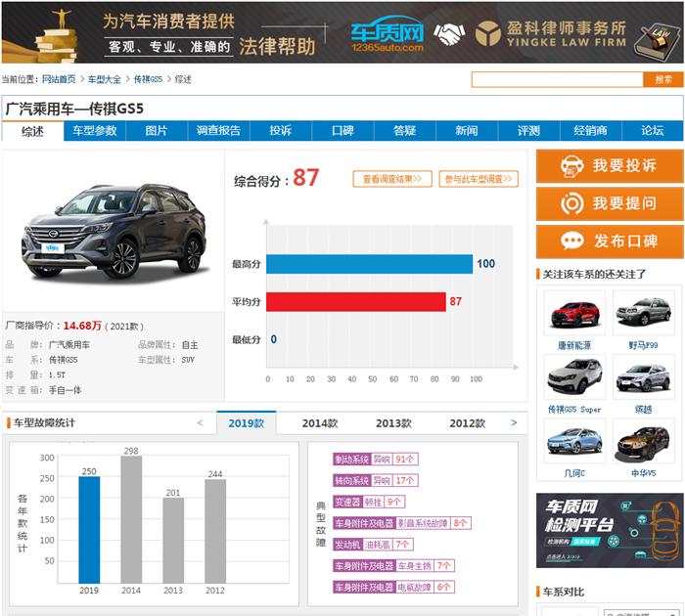This screenshot has width=685, height=616.
Task: Click the 盈科律师事务所 logo in the banner
Action: click(x=550, y=33)
